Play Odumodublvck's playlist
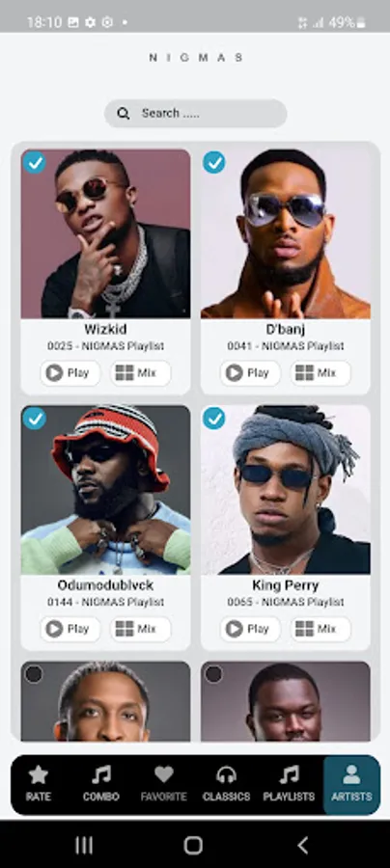 70,629
